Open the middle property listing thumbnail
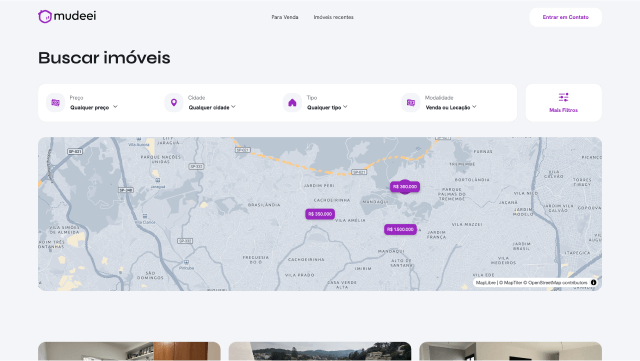The image size is (640, 361). pos(320,351)
